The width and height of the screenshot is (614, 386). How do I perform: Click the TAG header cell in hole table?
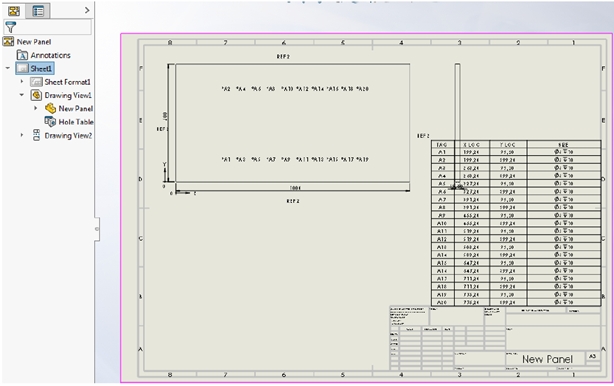[x=443, y=144]
